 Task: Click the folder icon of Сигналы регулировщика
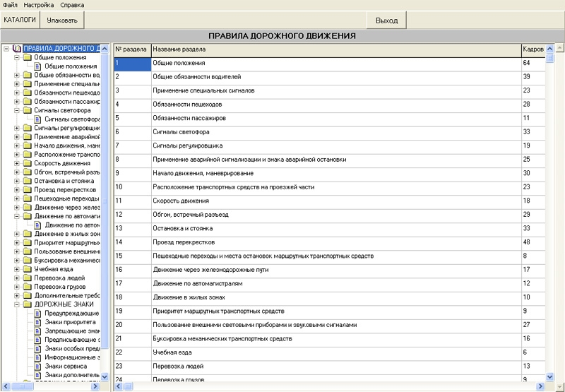28,128
